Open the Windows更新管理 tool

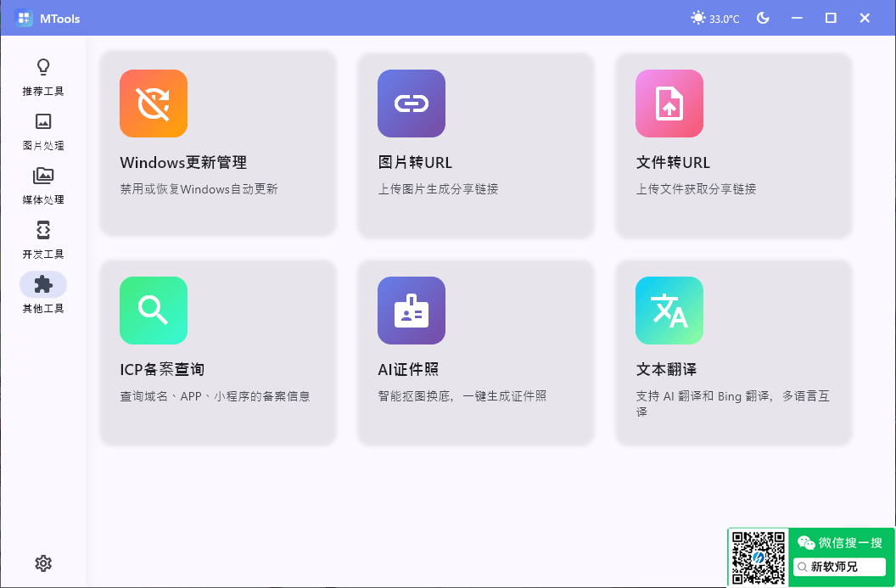pos(154,104)
